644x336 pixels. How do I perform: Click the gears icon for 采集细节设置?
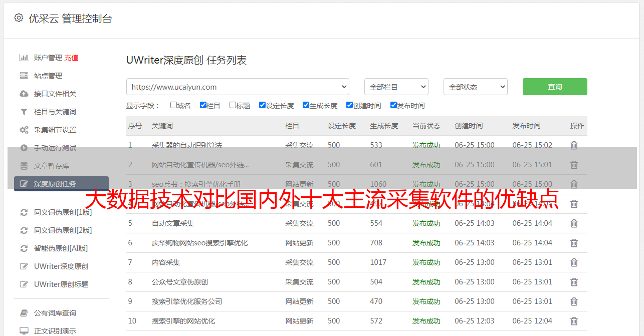tap(24, 130)
